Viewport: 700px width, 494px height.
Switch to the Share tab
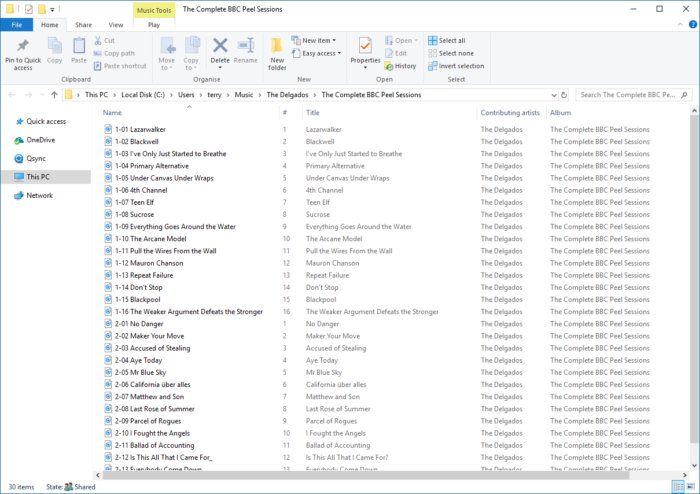pos(83,25)
